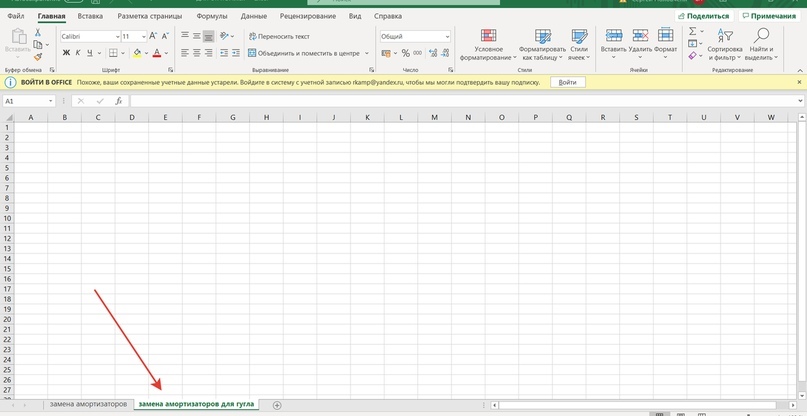Open Форматировать как таблицу gallery
Image resolution: width=807 pixels, height=416 pixels.
tap(542, 45)
